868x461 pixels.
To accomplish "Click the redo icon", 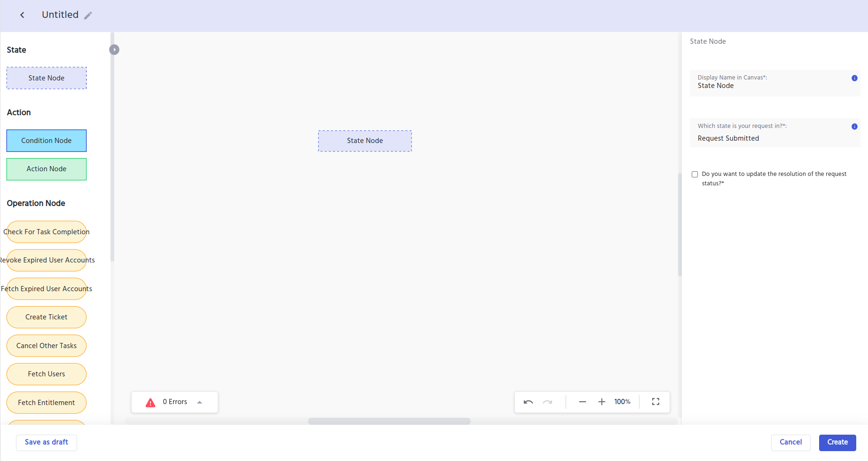I will pos(547,402).
